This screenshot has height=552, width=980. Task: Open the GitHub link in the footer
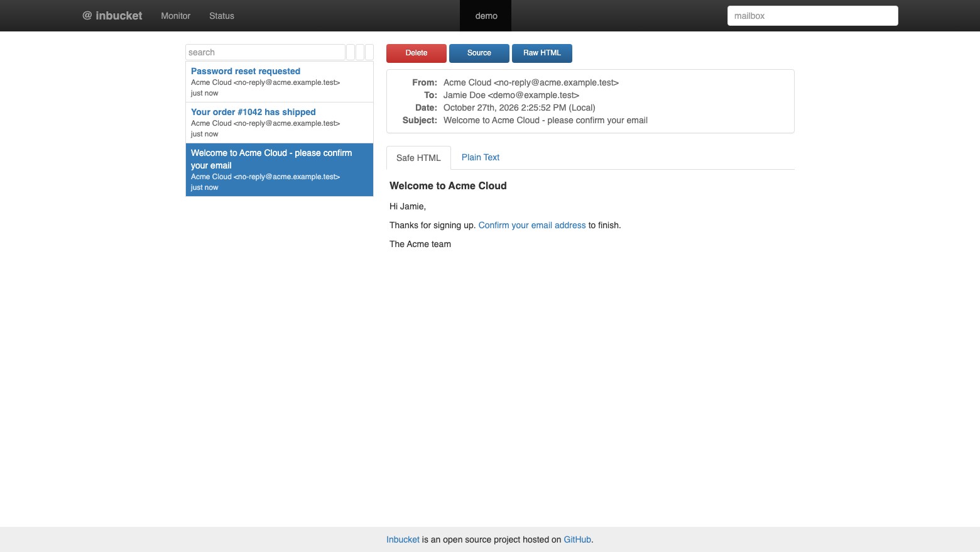[x=577, y=539]
